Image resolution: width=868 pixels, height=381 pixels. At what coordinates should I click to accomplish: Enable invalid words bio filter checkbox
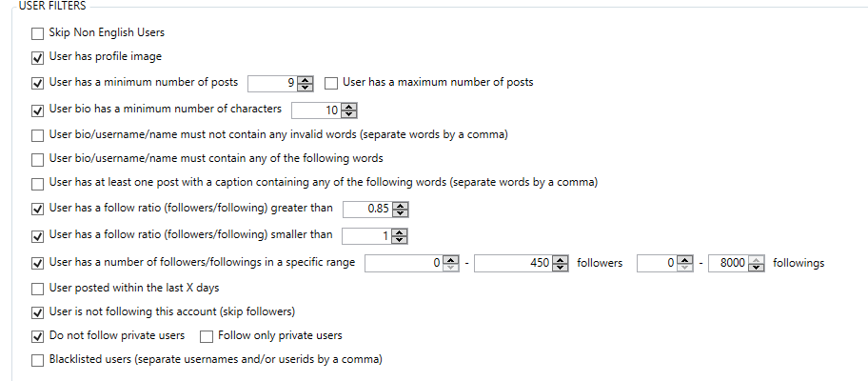click(38, 135)
